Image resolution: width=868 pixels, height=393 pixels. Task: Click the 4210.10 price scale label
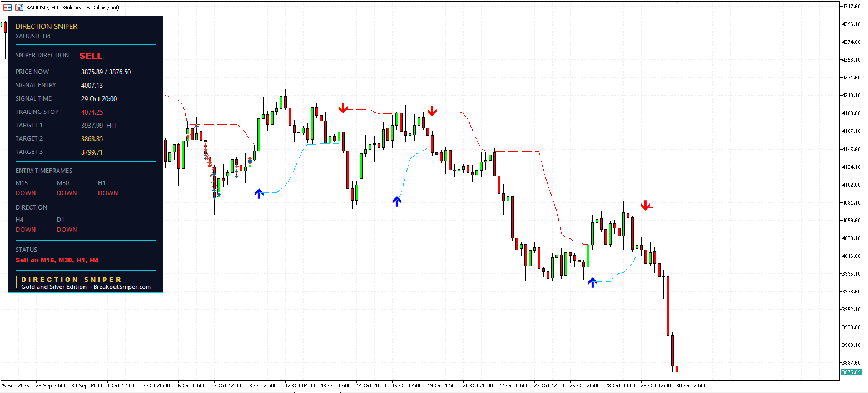pos(852,96)
